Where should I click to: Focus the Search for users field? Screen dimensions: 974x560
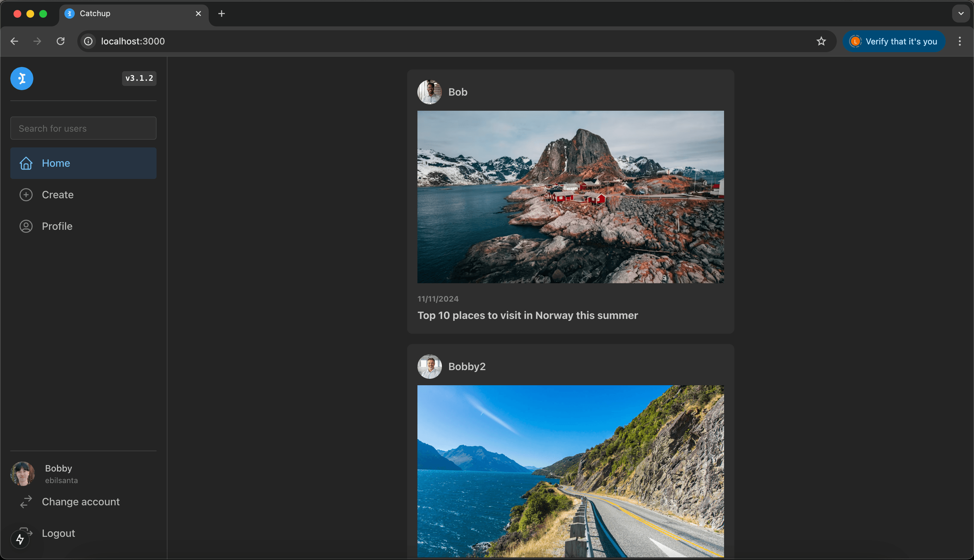click(x=83, y=128)
